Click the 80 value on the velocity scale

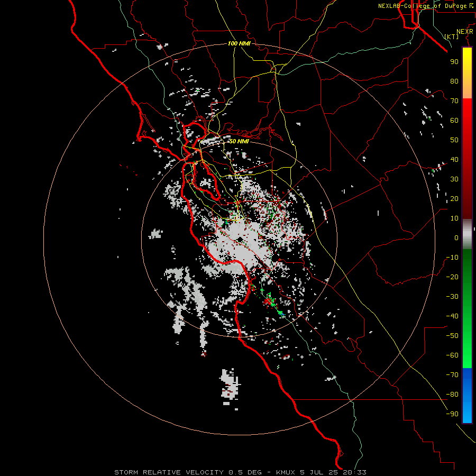point(454,81)
